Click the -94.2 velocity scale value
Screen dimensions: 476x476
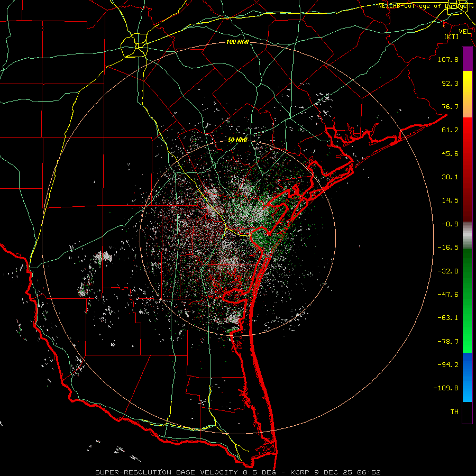(x=448, y=365)
